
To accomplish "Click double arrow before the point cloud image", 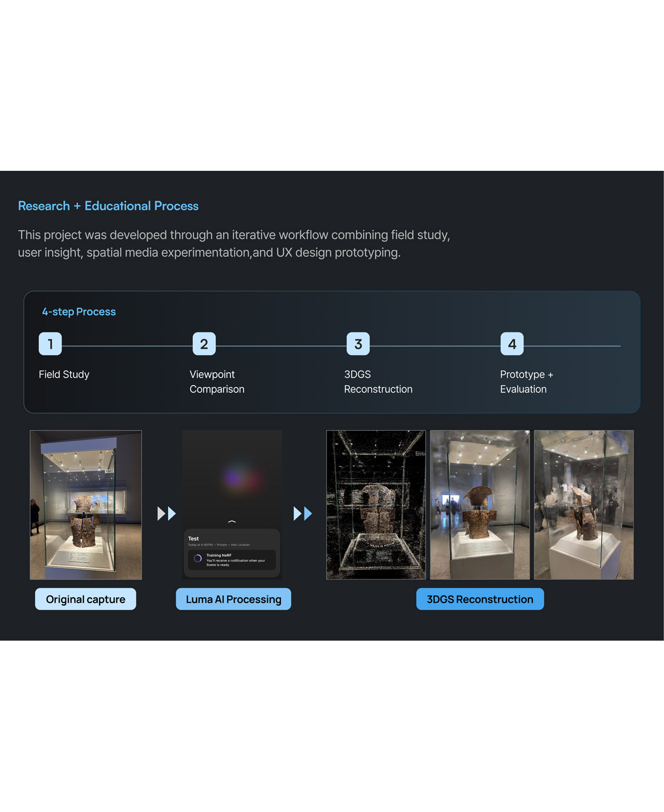I will tap(302, 513).
